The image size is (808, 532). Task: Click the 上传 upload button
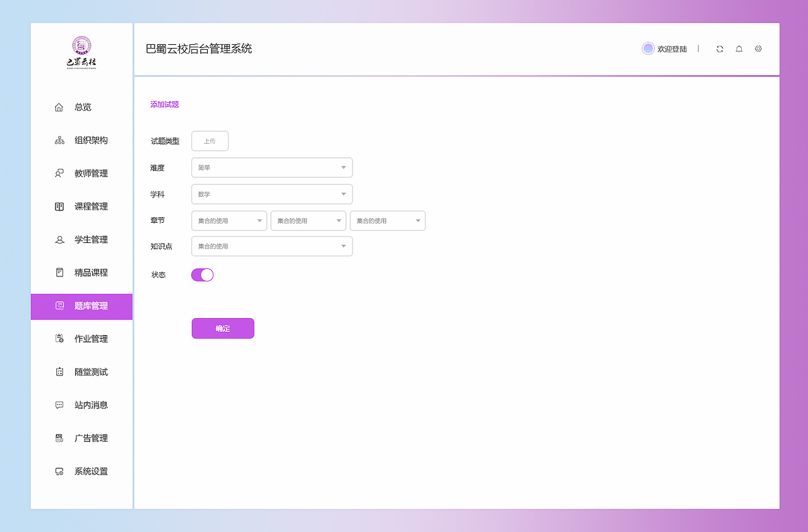click(x=210, y=141)
